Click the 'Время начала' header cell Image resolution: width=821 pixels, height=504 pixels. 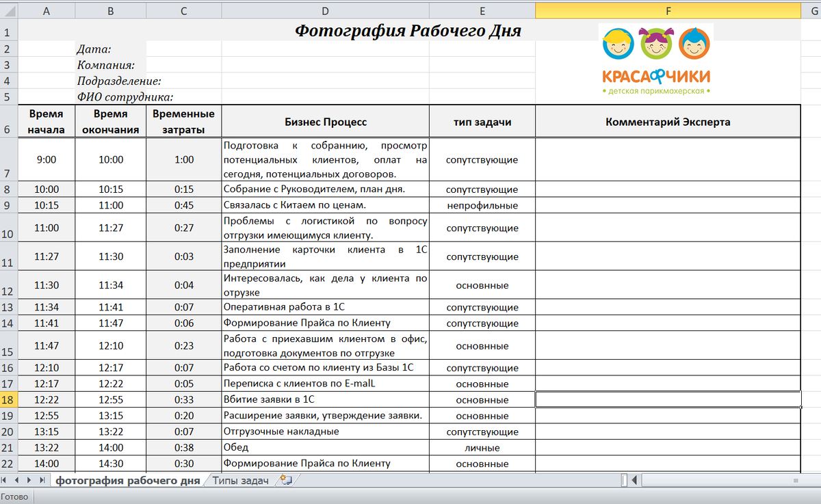click(x=47, y=122)
